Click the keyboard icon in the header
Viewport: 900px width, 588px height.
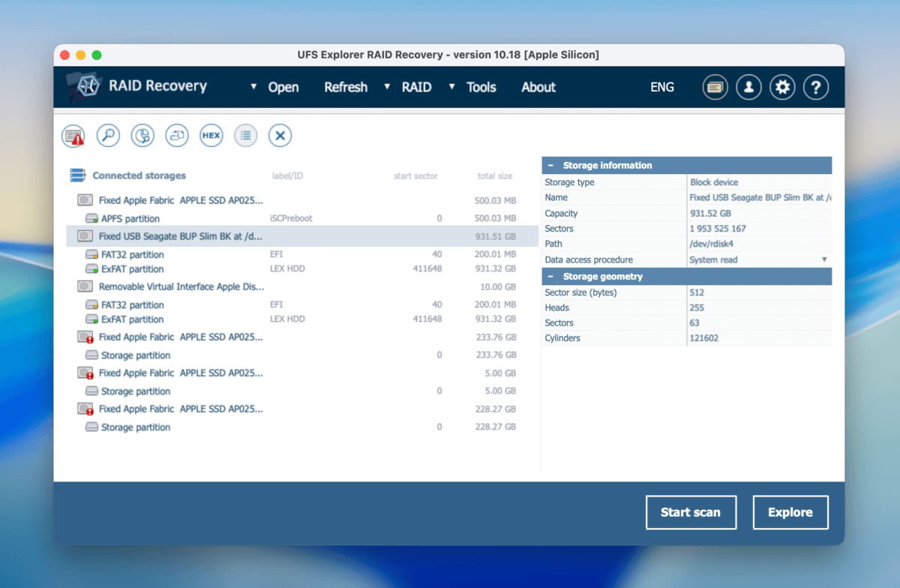click(715, 87)
